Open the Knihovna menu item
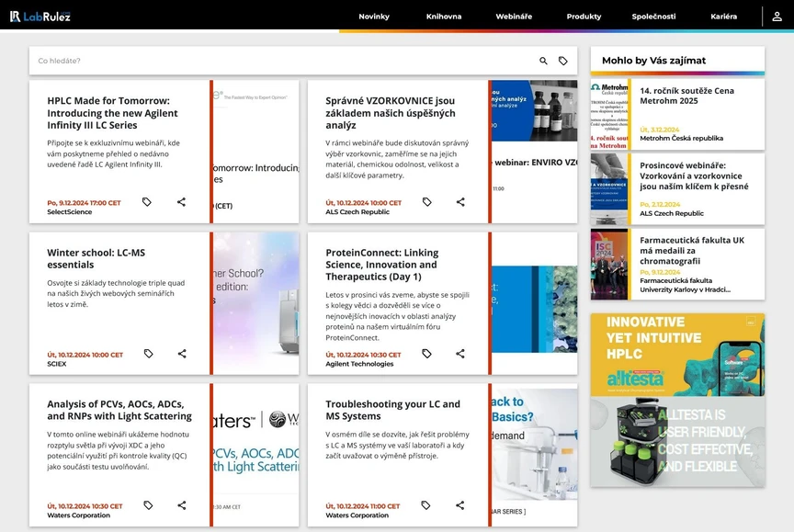Screen dimensions: 794x532 pyautogui.click(x=444, y=17)
